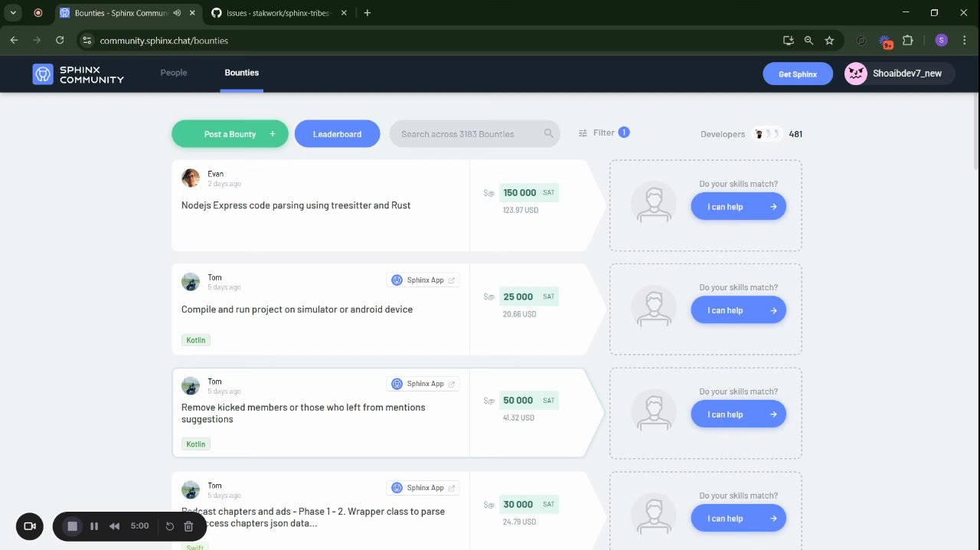The image size is (980, 550).
Task: Click the 150 000 SAT price badge
Action: tap(529, 192)
